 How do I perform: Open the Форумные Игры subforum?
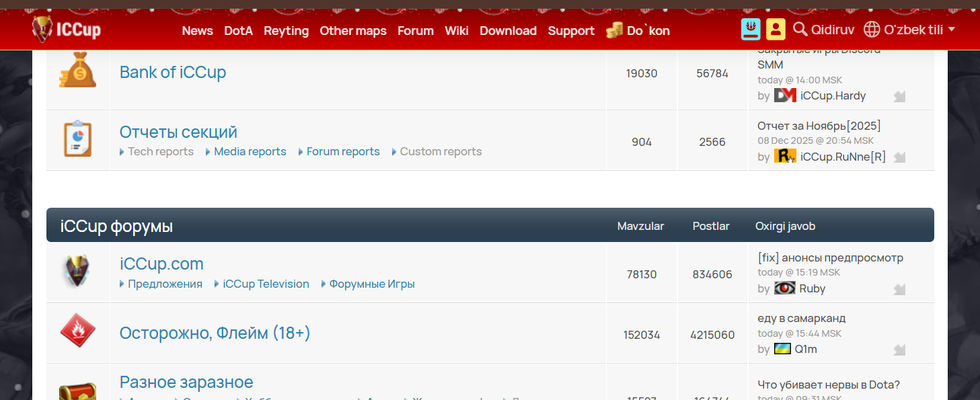tap(372, 284)
